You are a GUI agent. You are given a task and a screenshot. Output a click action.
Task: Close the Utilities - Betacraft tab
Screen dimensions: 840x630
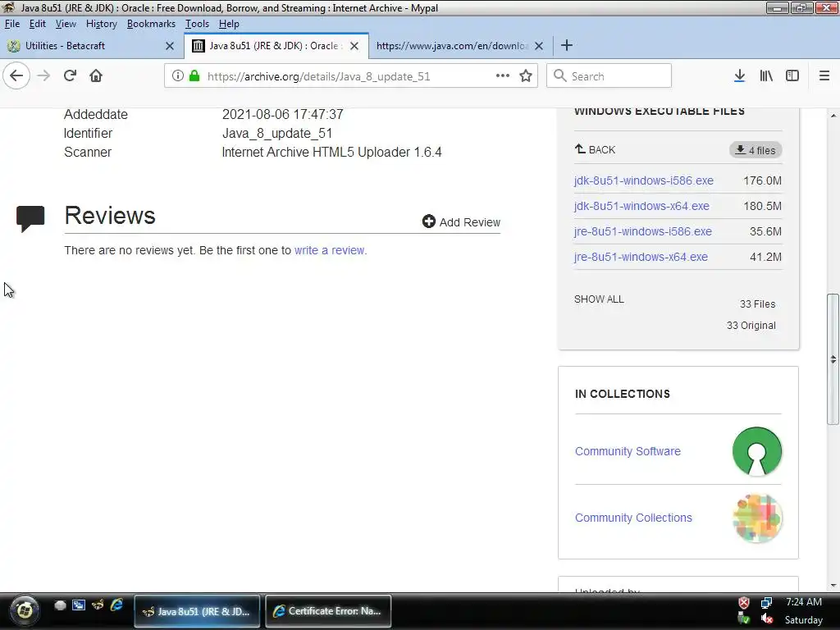pos(170,46)
